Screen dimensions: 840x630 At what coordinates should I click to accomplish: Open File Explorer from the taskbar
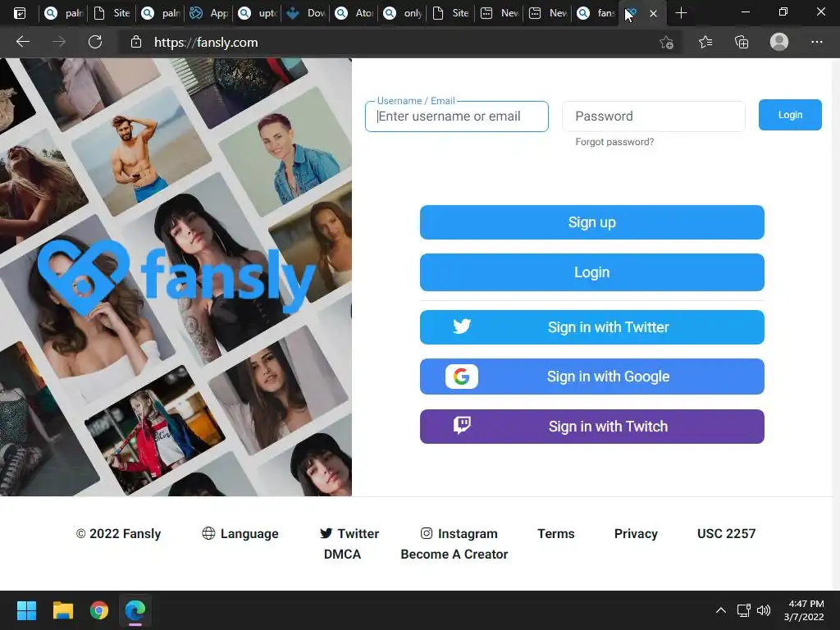tap(62, 610)
